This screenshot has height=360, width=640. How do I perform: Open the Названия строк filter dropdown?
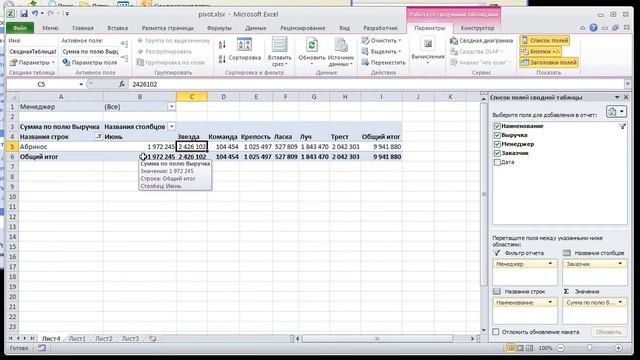[x=98, y=137]
